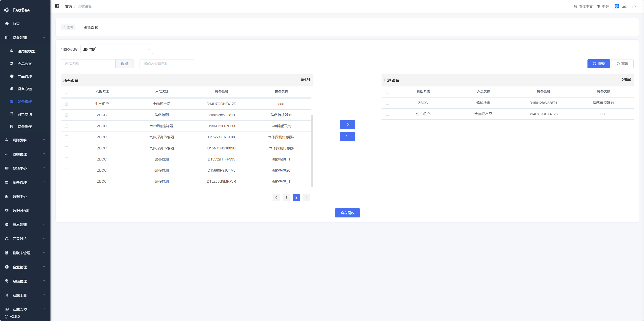Select all devices in 所有设备 header checkbox
The width and height of the screenshot is (644, 321).
pyautogui.click(x=67, y=92)
